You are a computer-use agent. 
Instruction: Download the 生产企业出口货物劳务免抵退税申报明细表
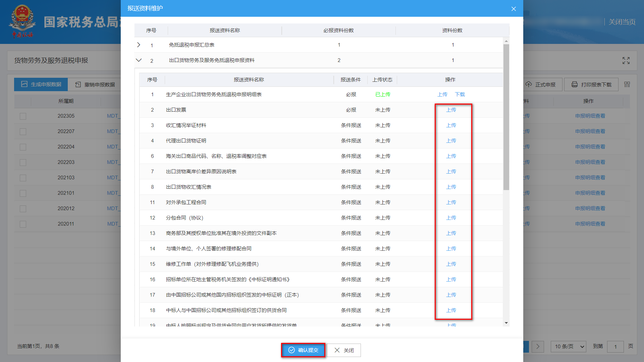point(460,94)
